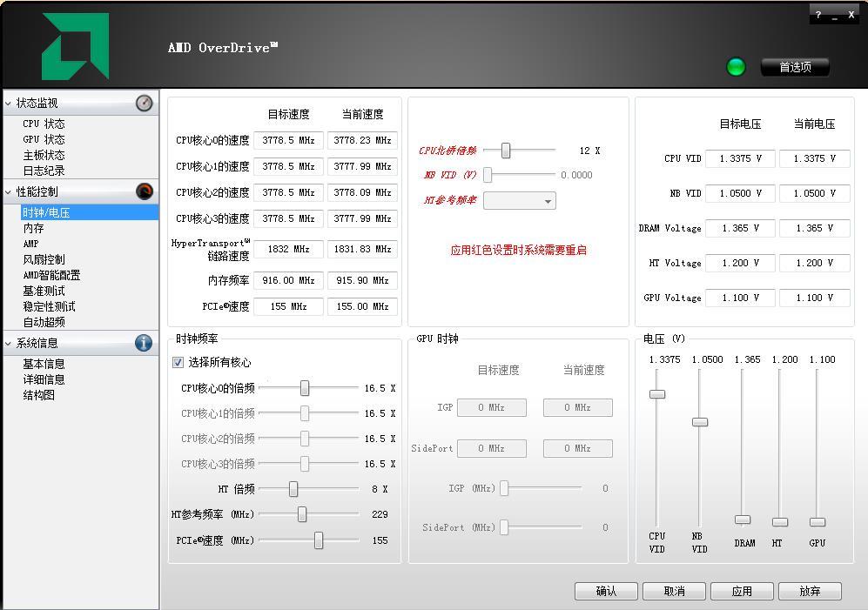
Task: Select 主板状态 in the sidebar
Action: pyautogui.click(x=44, y=155)
